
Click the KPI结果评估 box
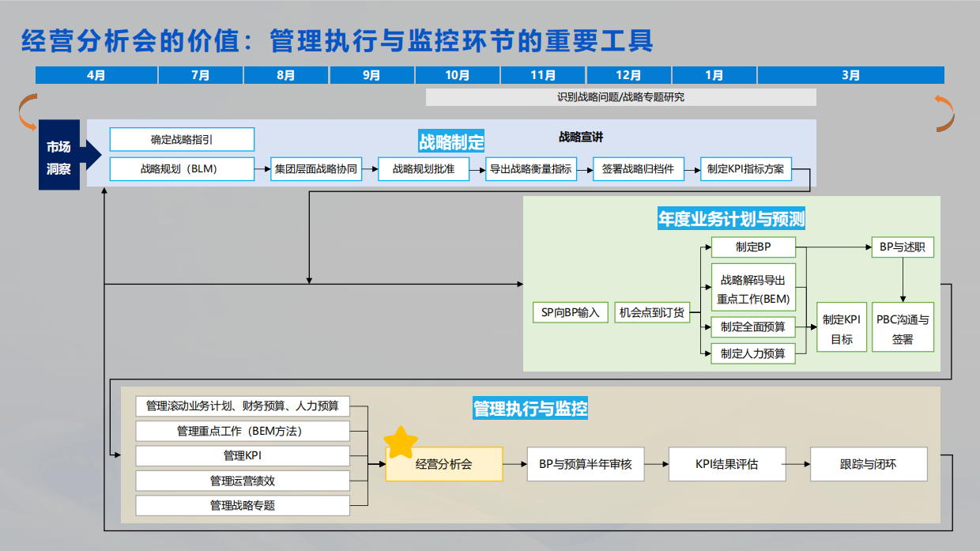pyautogui.click(x=727, y=464)
